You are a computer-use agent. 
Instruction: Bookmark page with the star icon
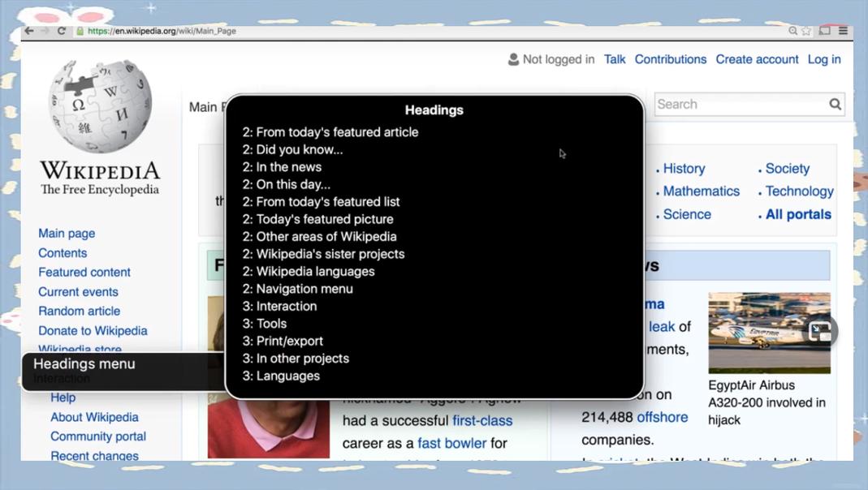(x=806, y=31)
